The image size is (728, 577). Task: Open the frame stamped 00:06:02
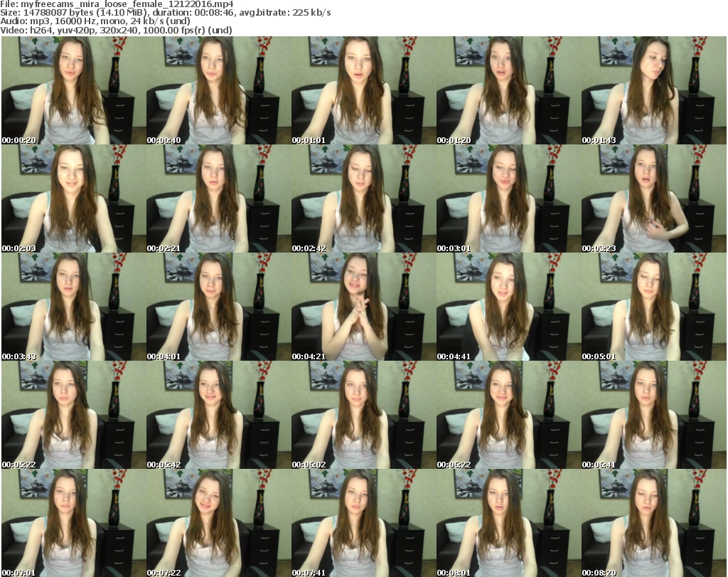pos(363,415)
